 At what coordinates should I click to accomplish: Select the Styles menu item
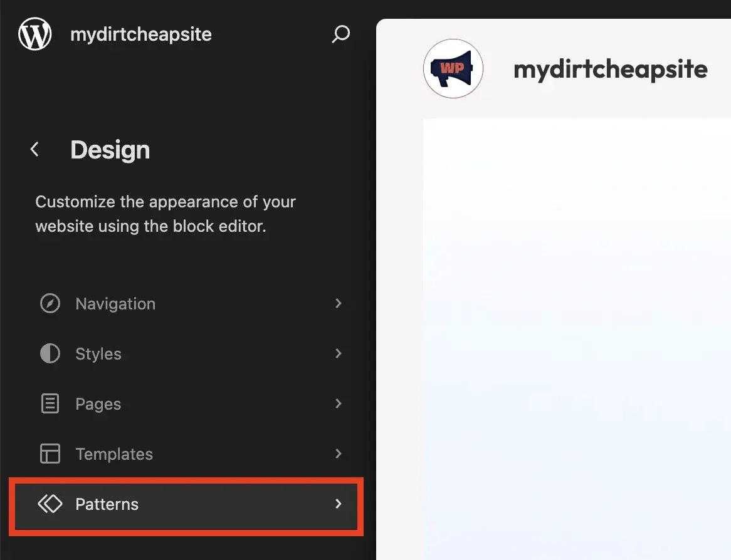point(98,354)
